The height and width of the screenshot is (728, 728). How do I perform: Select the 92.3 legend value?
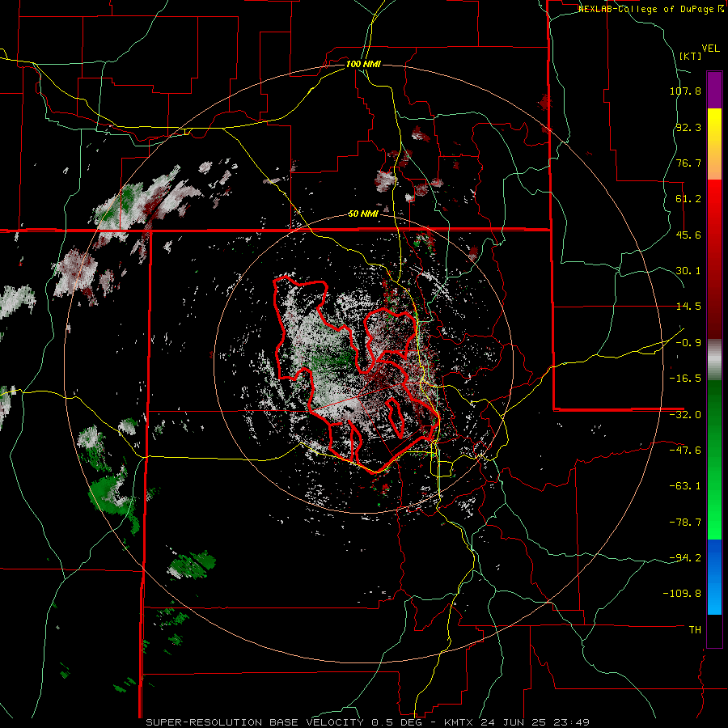coord(688,127)
